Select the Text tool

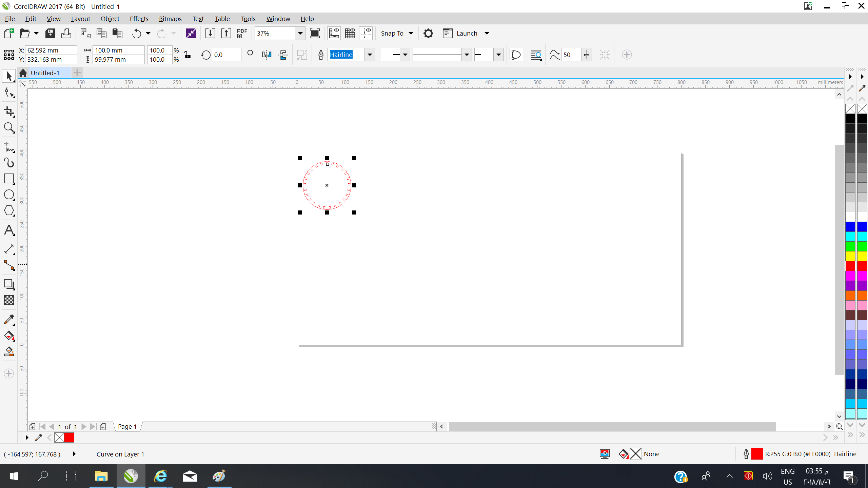tap(9, 230)
